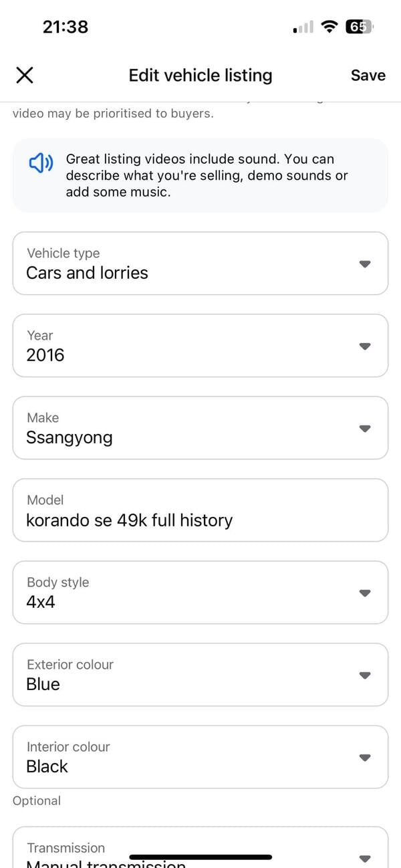Close the edit vehicle listing screen
401x868 pixels.
coord(25,75)
